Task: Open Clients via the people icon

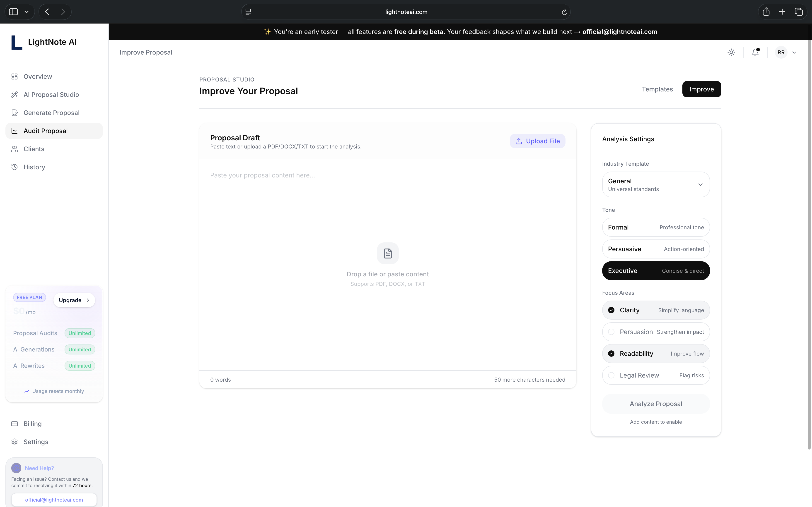Action: pos(14,149)
